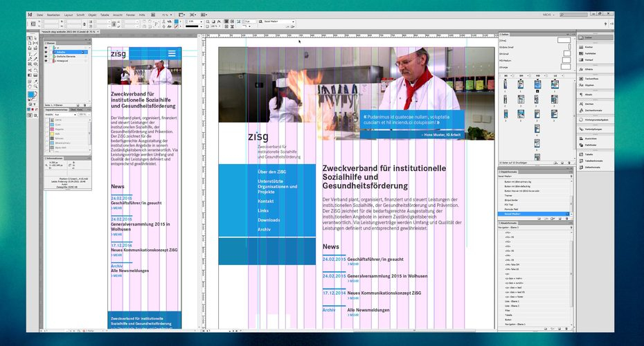The height and width of the screenshot is (346, 644).
Task: Open Absatz panel from dock
Action: pyautogui.click(x=595, y=94)
